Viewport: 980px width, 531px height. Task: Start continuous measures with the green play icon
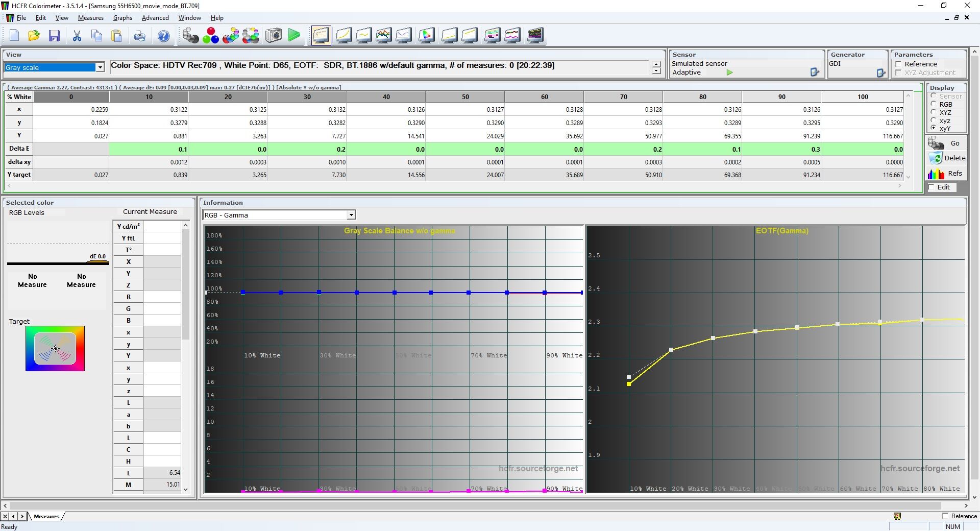coord(294,35)
